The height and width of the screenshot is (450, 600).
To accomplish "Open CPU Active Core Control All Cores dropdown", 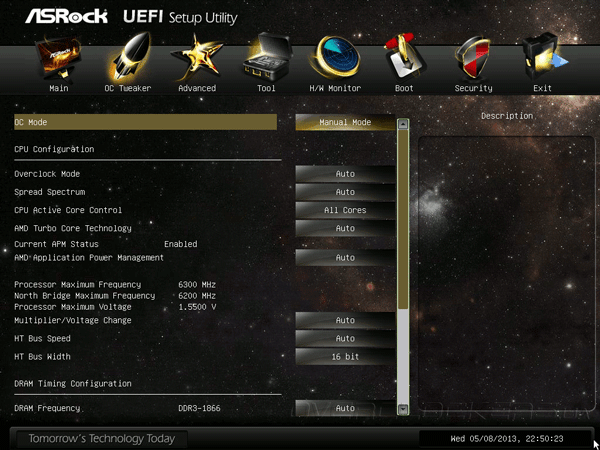I will 345,210.
